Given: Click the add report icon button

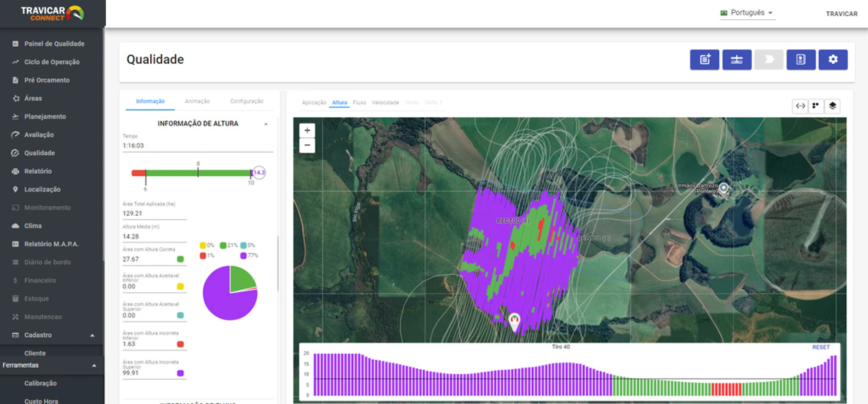Looking at the screenshot, I should (704, 60).
